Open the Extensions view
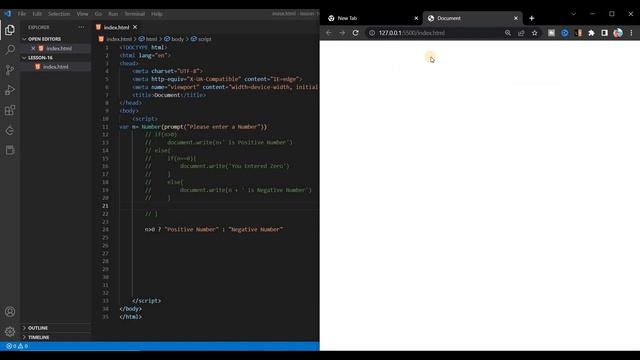The image size is (640, 360). point(10,110)
